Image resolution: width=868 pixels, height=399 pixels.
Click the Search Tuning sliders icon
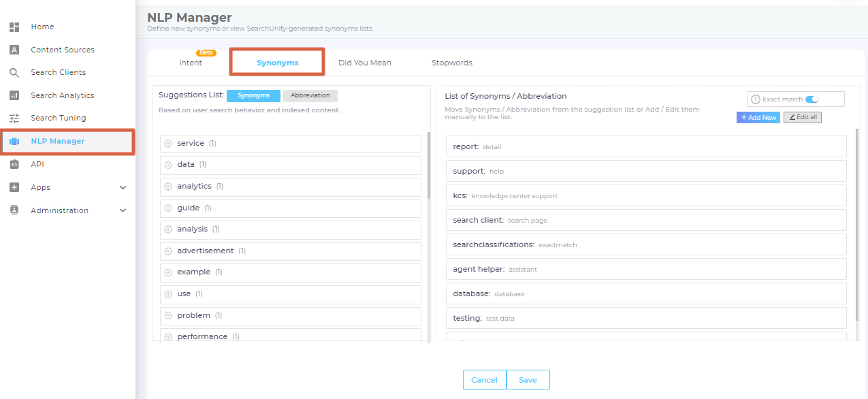[14, 118]
